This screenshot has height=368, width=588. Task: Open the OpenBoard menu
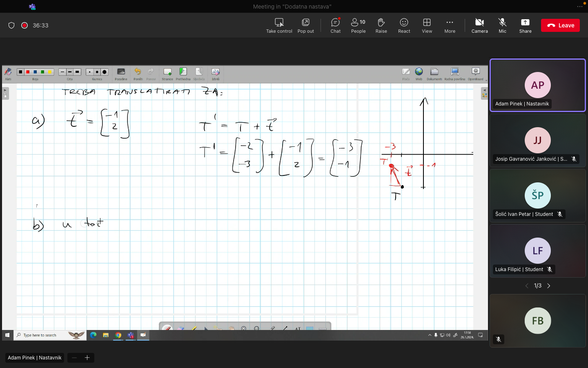pyautogui.click(x=476, y=74)
